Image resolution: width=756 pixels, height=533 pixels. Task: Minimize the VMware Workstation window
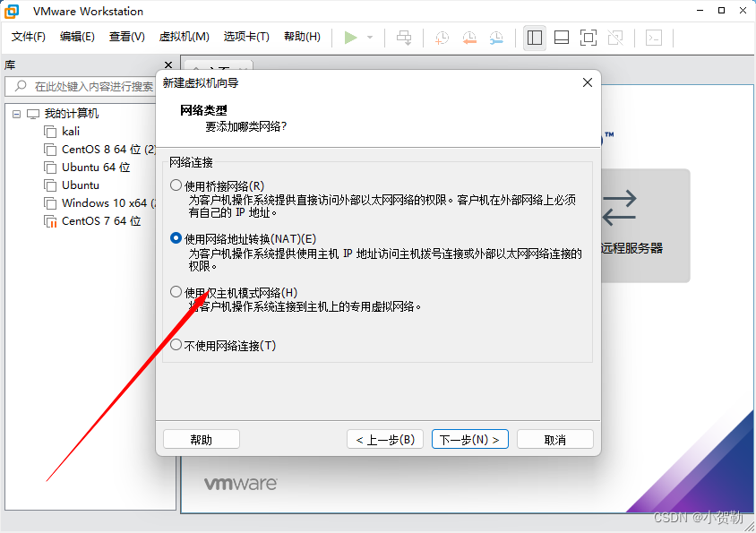tap(700, 11)
